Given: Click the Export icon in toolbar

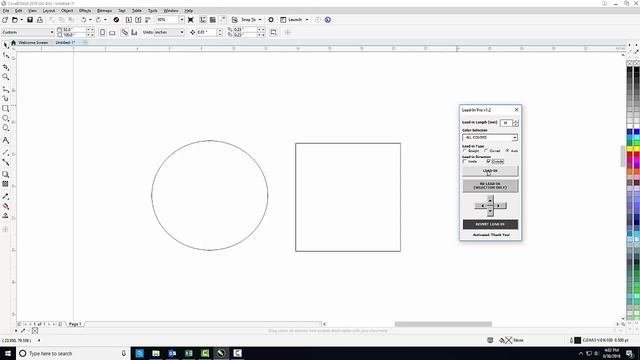Looking at the screenshot, I should [138, 20].
